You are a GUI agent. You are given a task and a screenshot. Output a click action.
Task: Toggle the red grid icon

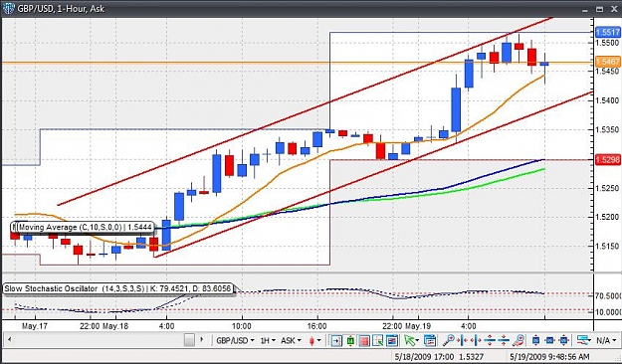[x=364, y=340]
